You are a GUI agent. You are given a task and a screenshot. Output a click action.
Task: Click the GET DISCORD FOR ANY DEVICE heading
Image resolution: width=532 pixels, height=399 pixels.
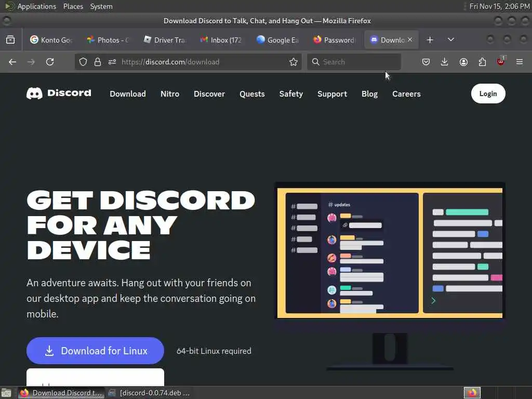click(141, 225)
